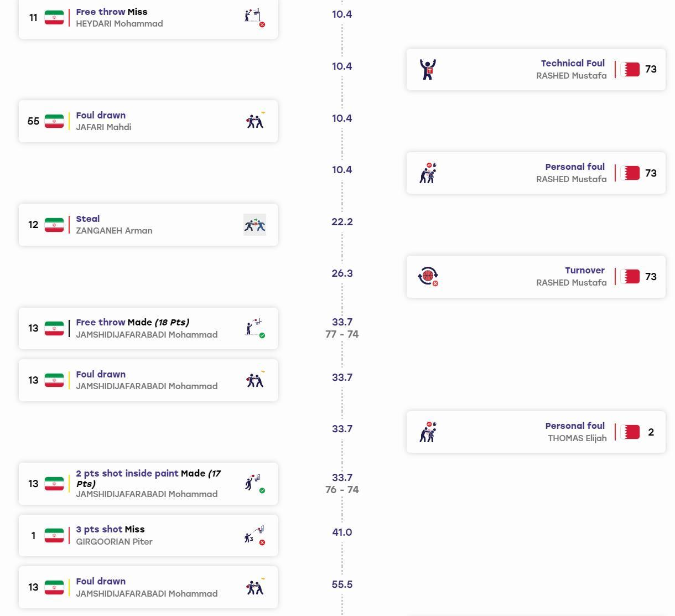The image size is (675, 616).
Task: Click JAFARI Mahdi foul drawn icon
Action: (255, 121)
